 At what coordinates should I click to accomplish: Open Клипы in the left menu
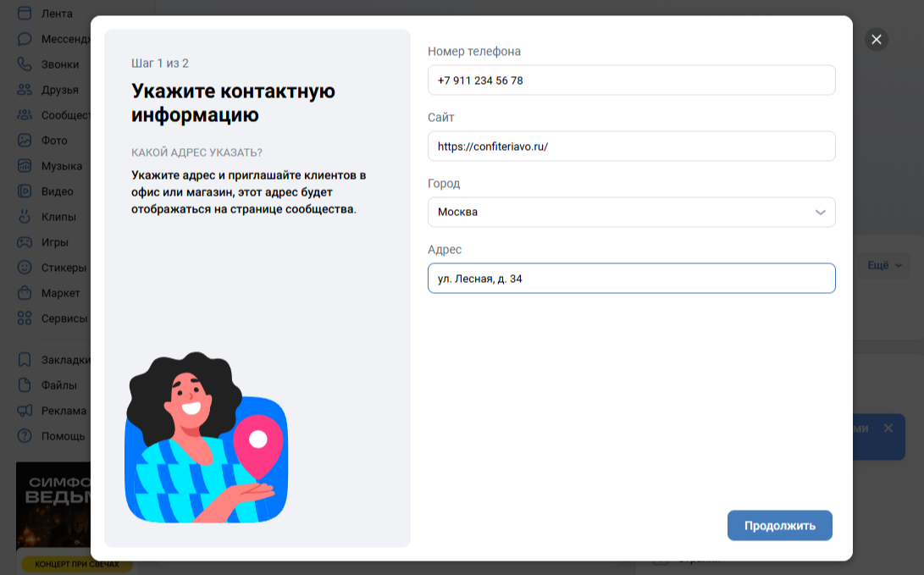(x=58, y=217)
